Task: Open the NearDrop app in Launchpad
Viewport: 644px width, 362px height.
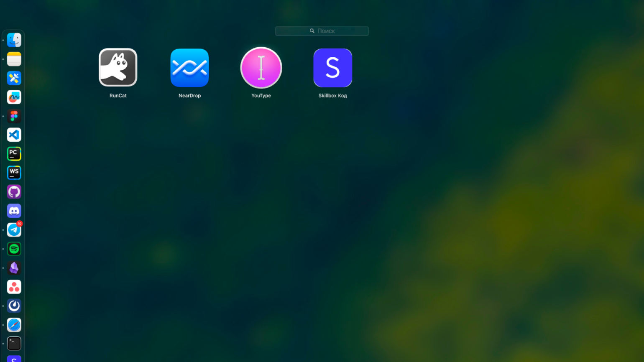Action: (x=189, y=68)
